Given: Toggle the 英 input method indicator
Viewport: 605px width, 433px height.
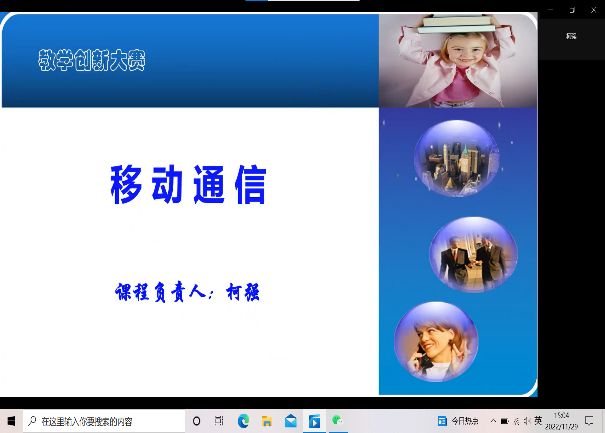Looking at the screenshot, I should pos(538,421).
